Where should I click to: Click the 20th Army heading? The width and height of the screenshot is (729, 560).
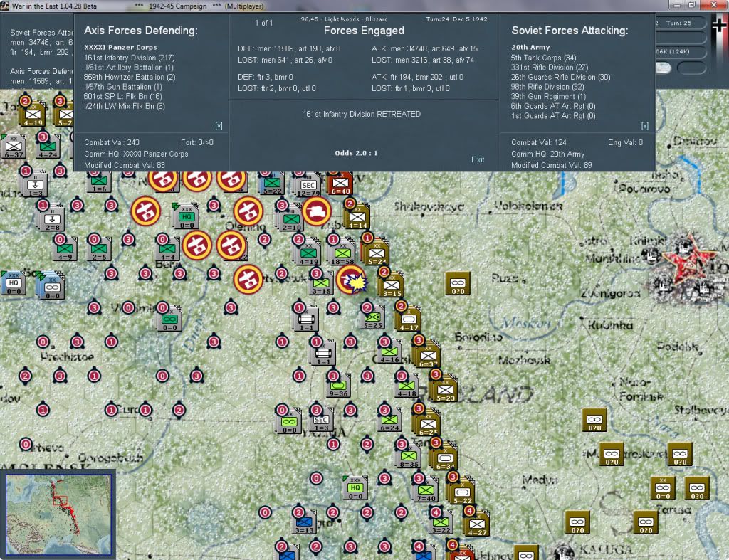coord(530,48)
